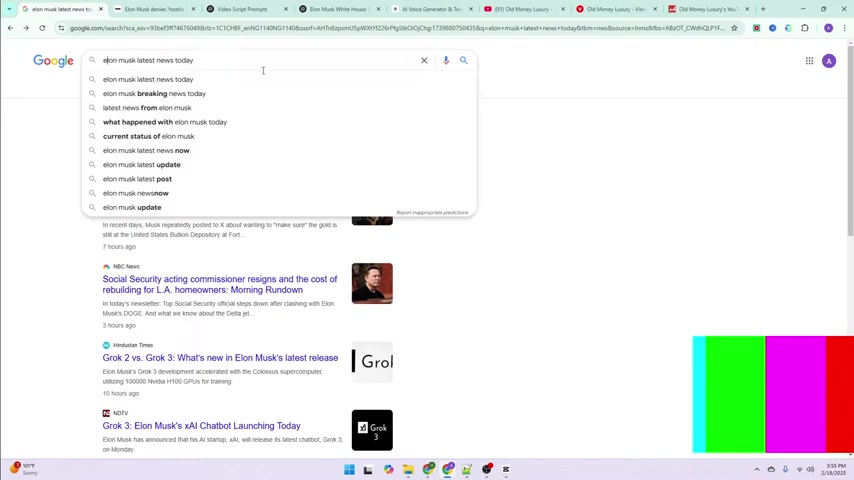
Task: View site information in address bar
Action: [61, 28]
